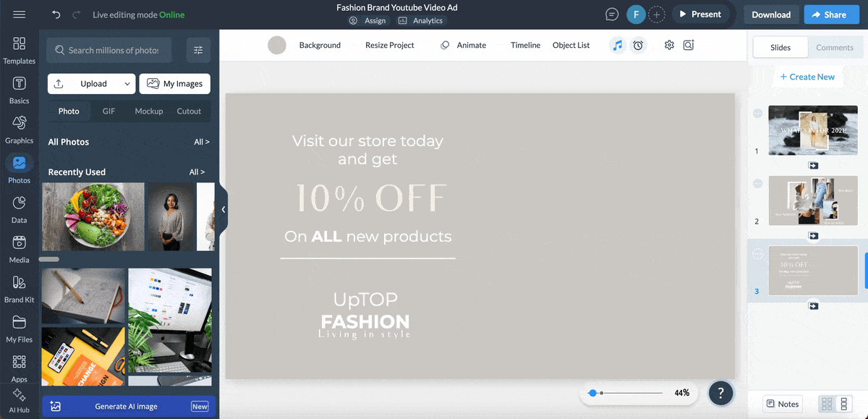Click the timer clock icon

[638, 45]
